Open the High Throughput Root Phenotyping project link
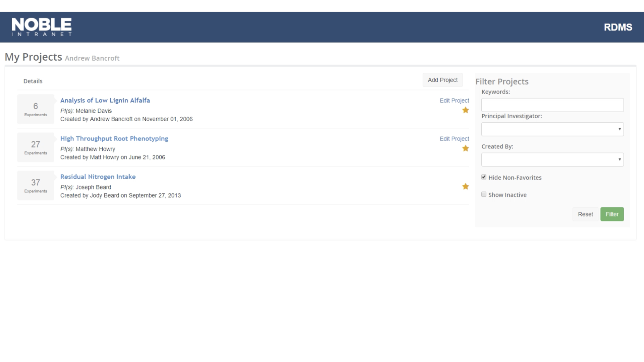The image size is (644, 362). tap(114, 138)
